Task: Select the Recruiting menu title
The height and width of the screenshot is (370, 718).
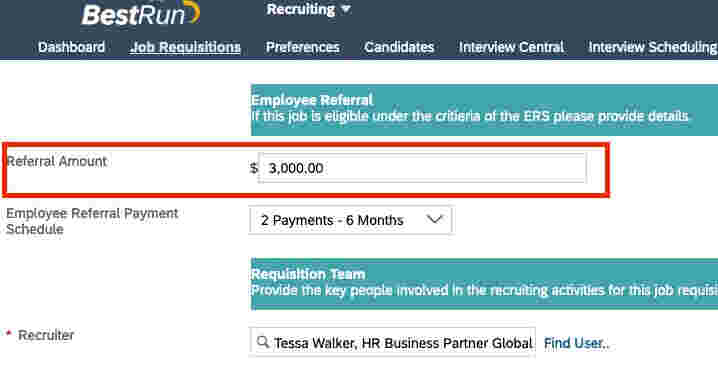Action: pos(301,9)
